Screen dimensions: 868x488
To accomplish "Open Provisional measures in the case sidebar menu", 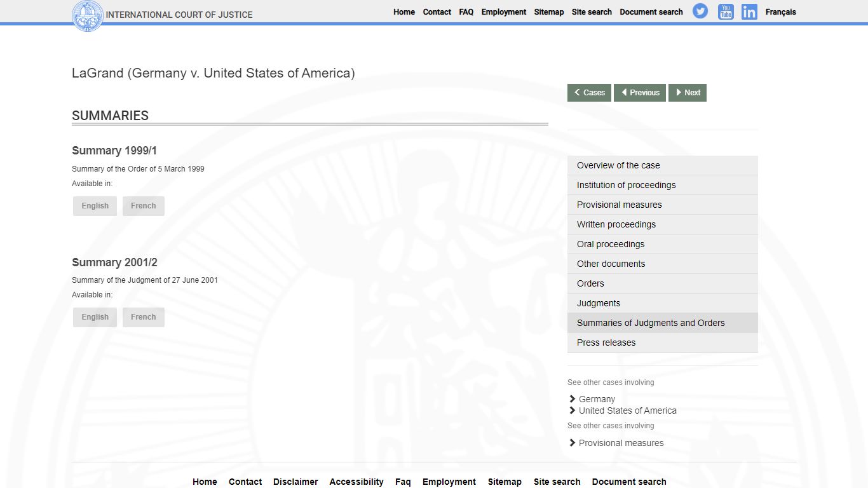I will pyautogui.click(x=663, y=205).
